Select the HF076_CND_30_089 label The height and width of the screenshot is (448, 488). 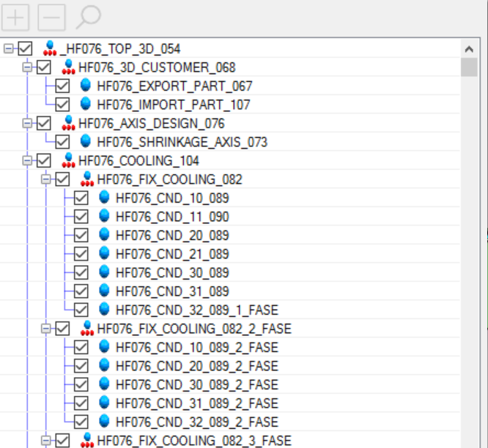tap(172, 272)
